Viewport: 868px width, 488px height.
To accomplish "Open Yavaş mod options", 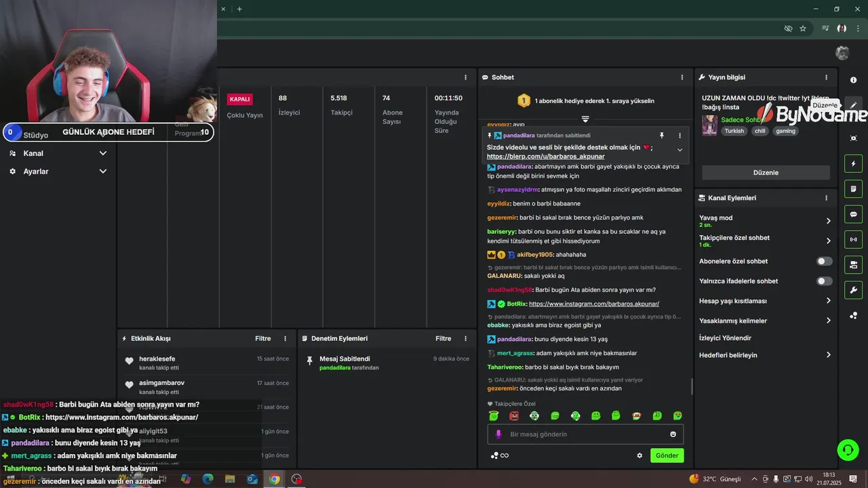I will pos(765,221).
